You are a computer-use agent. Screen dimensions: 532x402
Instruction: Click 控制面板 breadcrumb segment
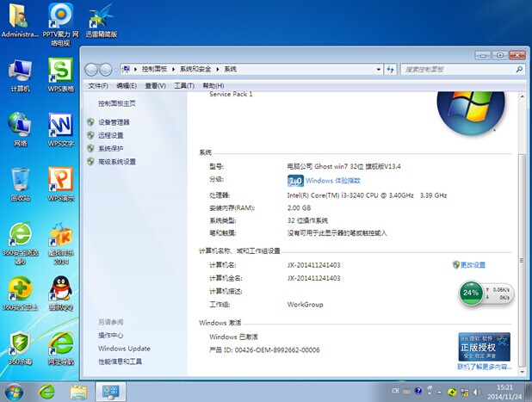154,69
